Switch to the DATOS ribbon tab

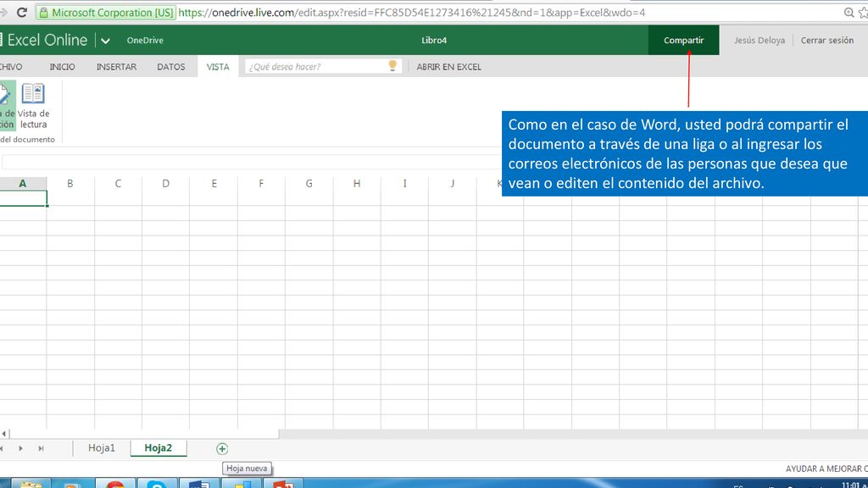(171, 67)
